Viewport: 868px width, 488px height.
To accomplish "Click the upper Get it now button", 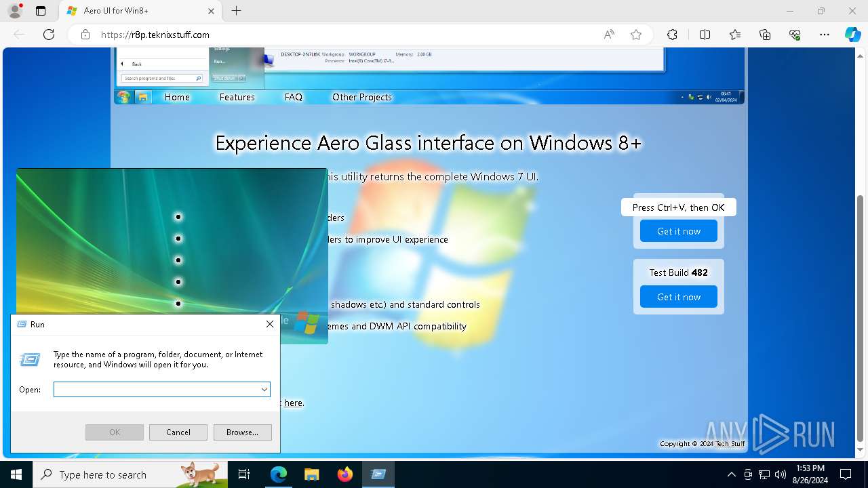I will click(679, 231).
